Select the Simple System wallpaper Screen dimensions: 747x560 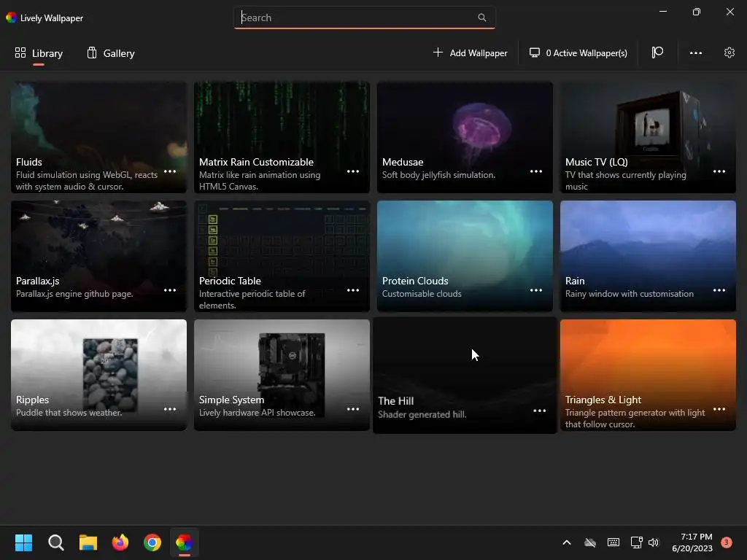[x=282, y=376]
